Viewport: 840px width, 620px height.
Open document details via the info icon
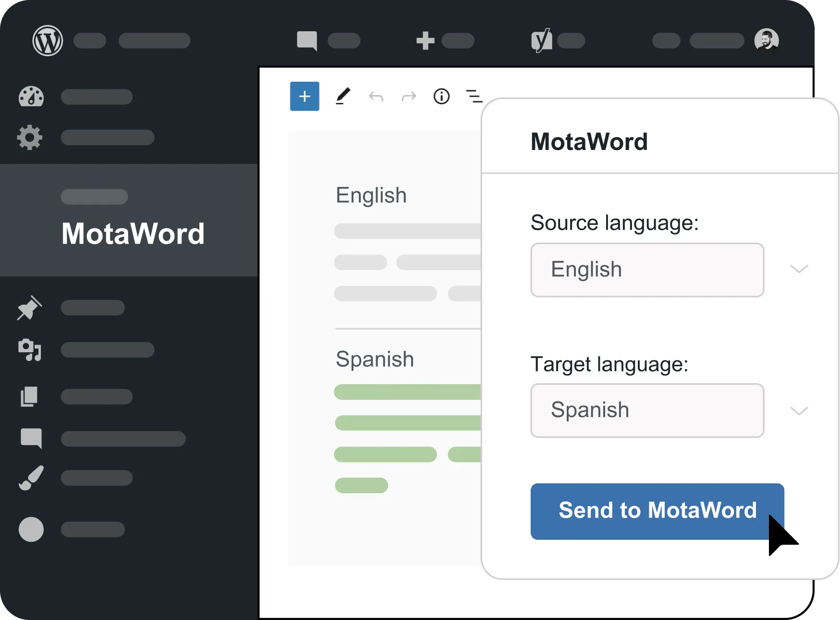point(441,97)
